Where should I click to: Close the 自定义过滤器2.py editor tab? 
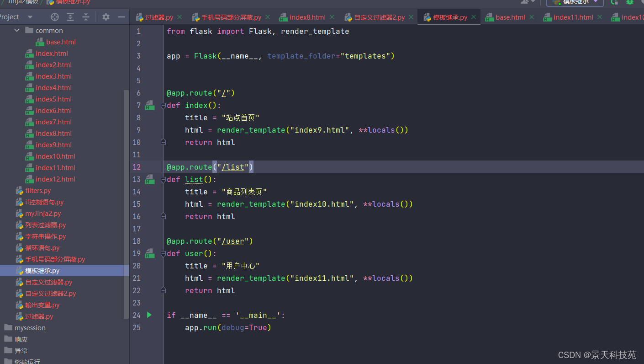[x=411, y=17]
